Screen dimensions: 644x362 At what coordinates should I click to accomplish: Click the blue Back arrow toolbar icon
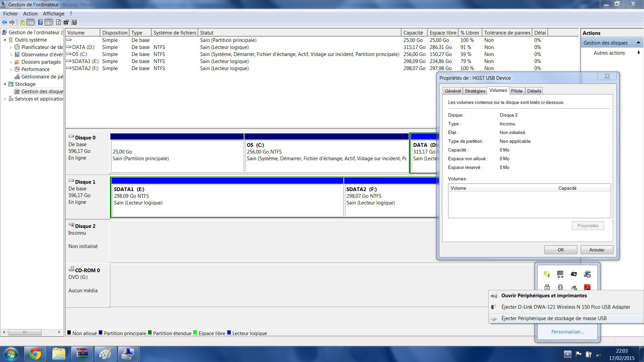(x=4, y=22)
